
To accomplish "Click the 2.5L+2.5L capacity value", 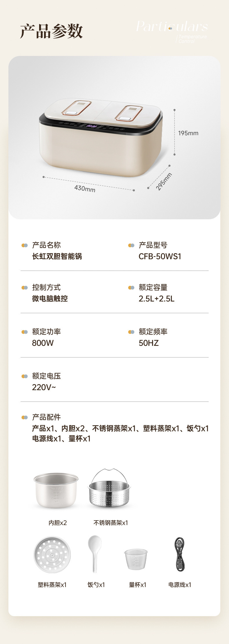I will point(157,299).
